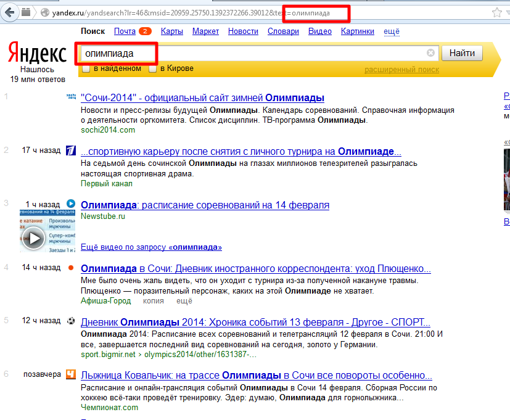Click the blue play favicon on result 3
Image resolution: width=510 pixels, height=420 pixels.
click(71, 204)
